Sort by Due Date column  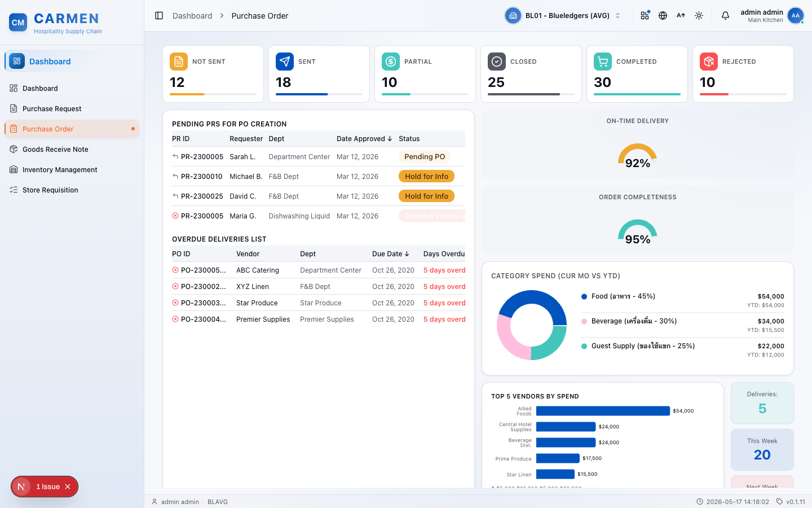[391, 254]
